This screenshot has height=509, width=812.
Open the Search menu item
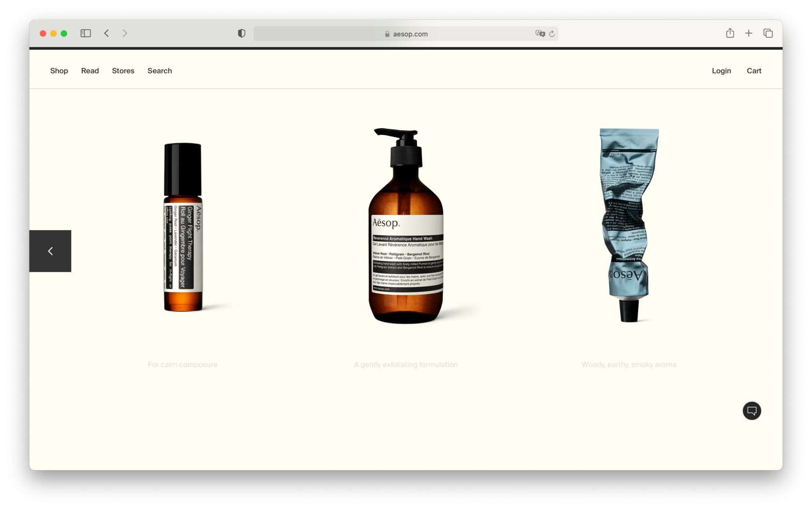point(159,71)
